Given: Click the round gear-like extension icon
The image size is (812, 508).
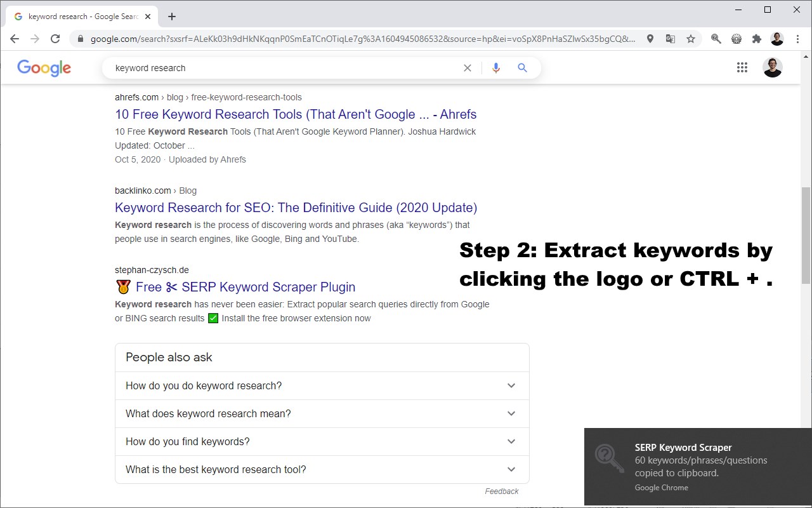Looking at the screenshot, I should tap(737, 39).
